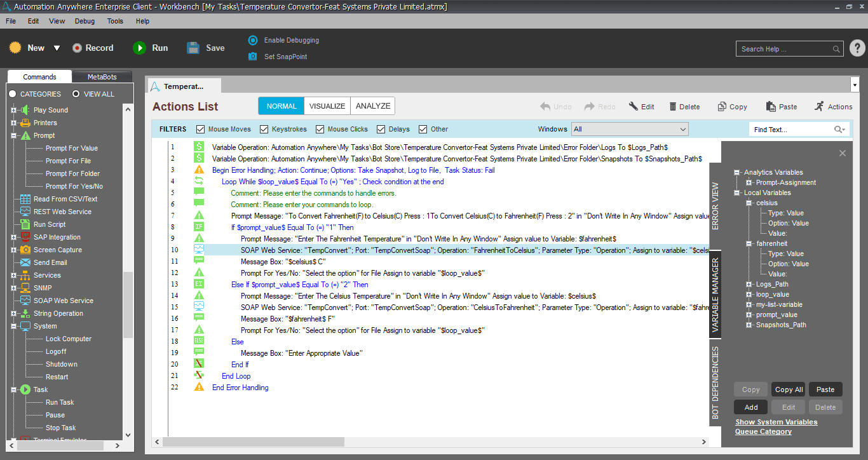Click the Queue Category link
Image resolution: width=868 pixels, height=460 pixels.
point(763,431)
